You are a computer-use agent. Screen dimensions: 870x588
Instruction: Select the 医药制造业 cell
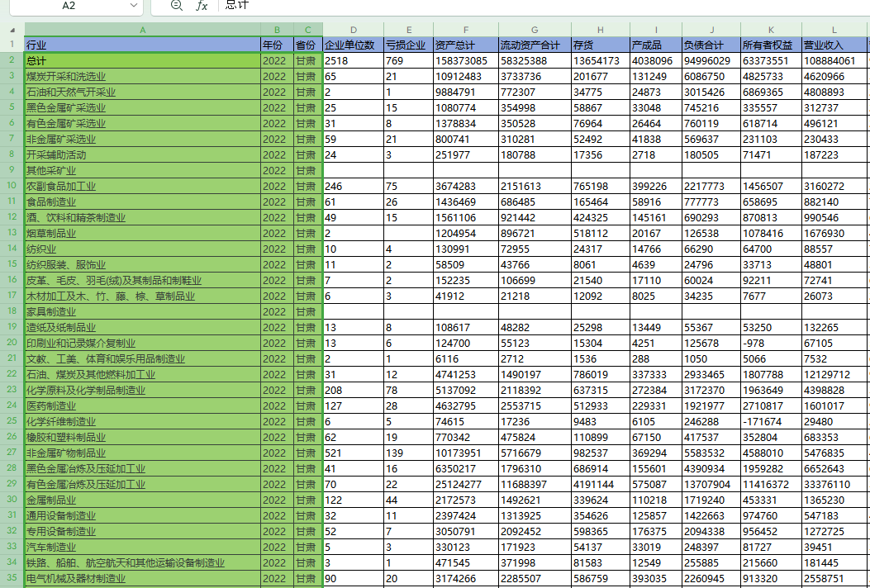click(x=143, y=405)
